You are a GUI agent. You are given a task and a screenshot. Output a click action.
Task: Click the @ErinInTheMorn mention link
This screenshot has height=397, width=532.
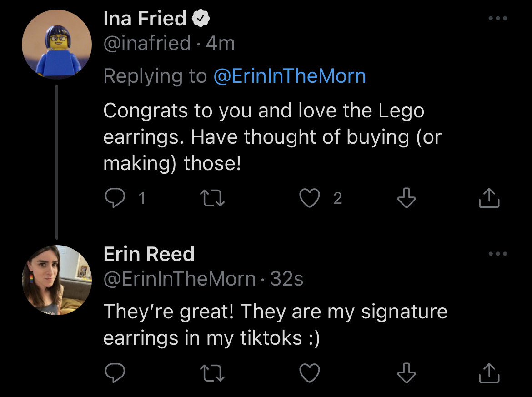coord(290,76)
